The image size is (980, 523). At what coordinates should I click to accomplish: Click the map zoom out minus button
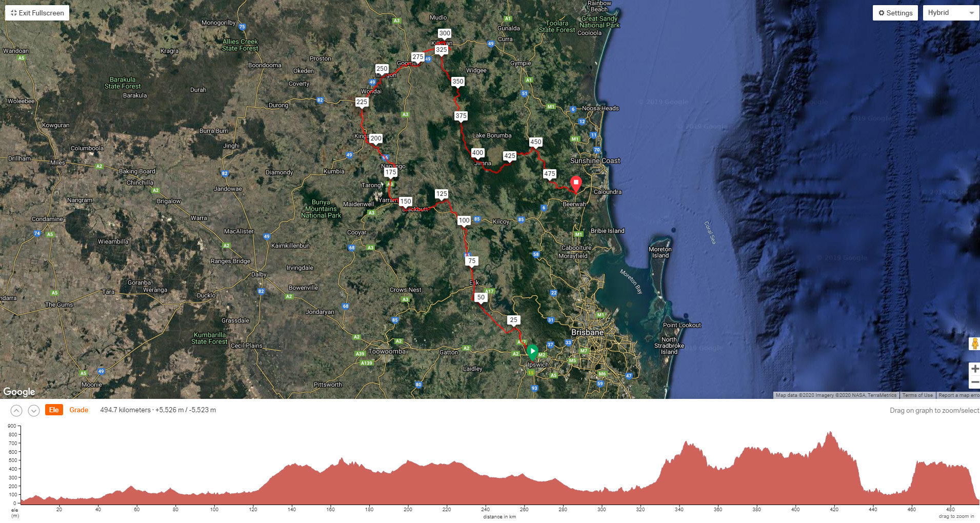point(974,382)
